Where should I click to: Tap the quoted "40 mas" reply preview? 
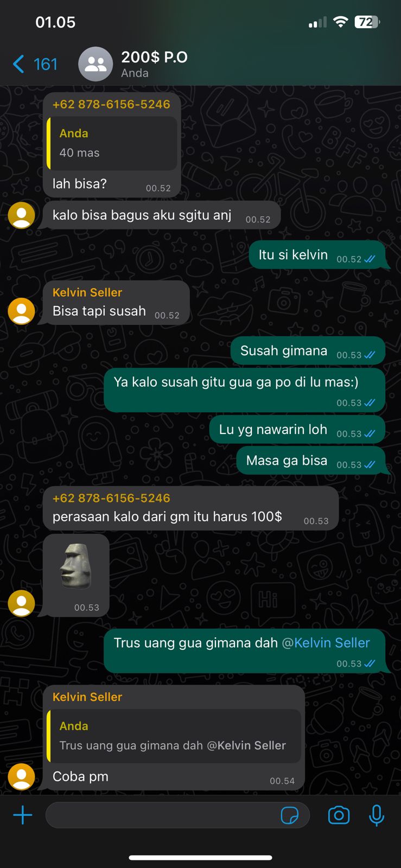tap(112, 143)
